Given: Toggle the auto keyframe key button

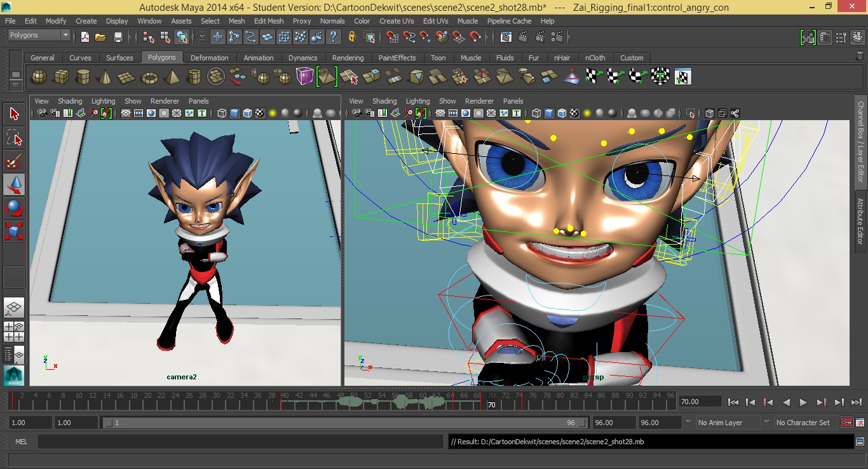Looking at the screenshot, I should [845, 423].
